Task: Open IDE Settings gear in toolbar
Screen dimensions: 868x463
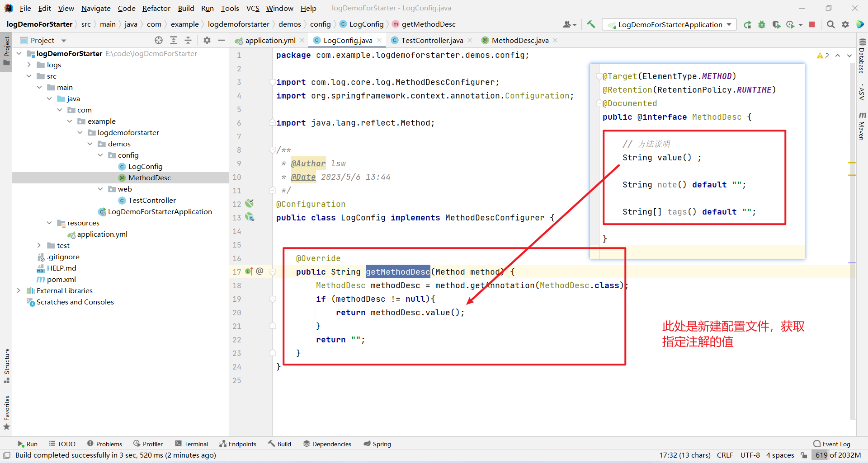Action: pos(845,24)
